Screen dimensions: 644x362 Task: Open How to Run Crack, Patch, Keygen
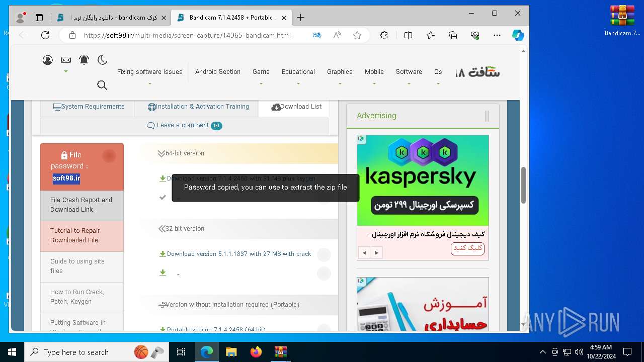point(82,297)
